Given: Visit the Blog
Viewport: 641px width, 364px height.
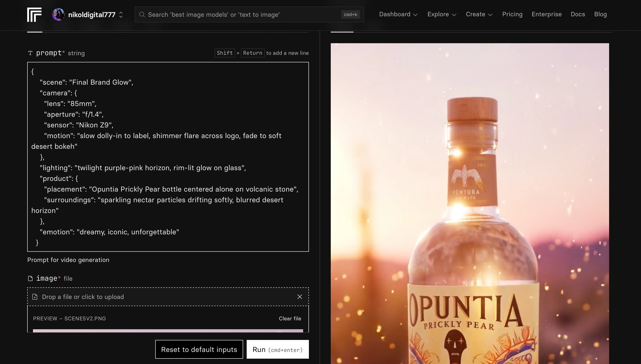Looking at the screenshot, I should pyautogui.click(x=600, y=14).
